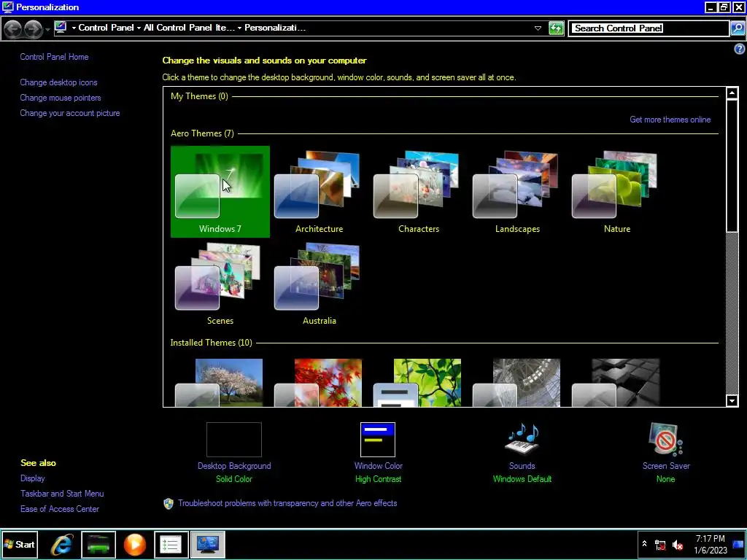Viewport: 747px width, 560px height.
Task: Apply the Architecture theme
Action: (319, 192)
